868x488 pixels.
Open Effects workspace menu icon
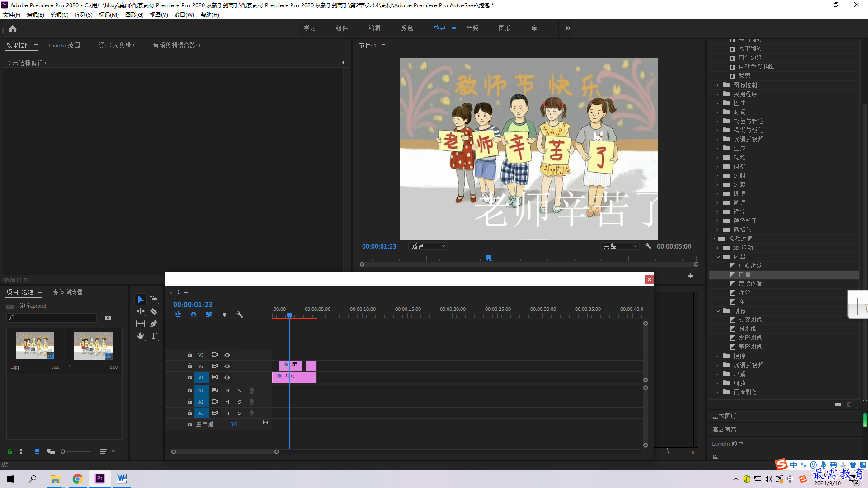tap(454, 28)
